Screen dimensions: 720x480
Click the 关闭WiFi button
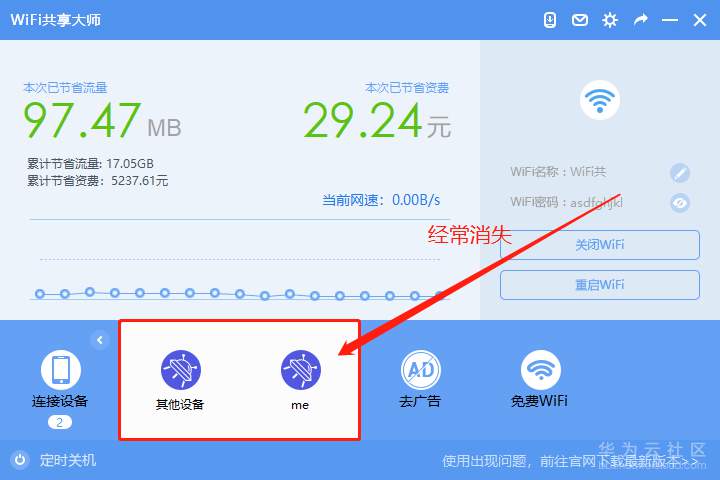point(600,245)
